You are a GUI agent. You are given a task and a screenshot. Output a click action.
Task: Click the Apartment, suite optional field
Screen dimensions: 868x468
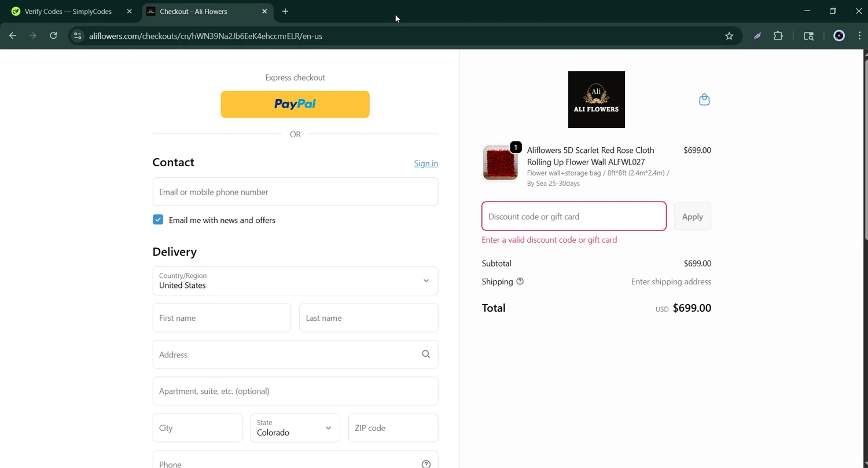pyautogui.click(x=295, y=391)
